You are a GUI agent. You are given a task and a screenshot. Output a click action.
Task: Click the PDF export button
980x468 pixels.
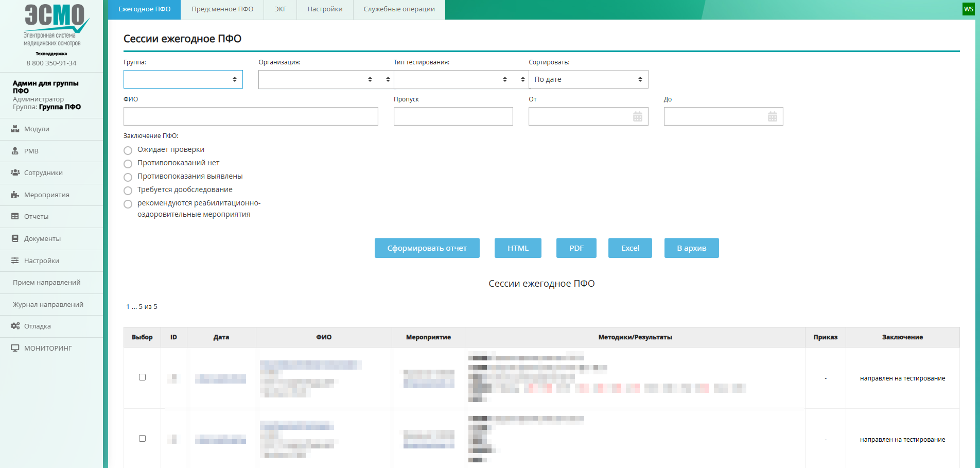point(576,248)
